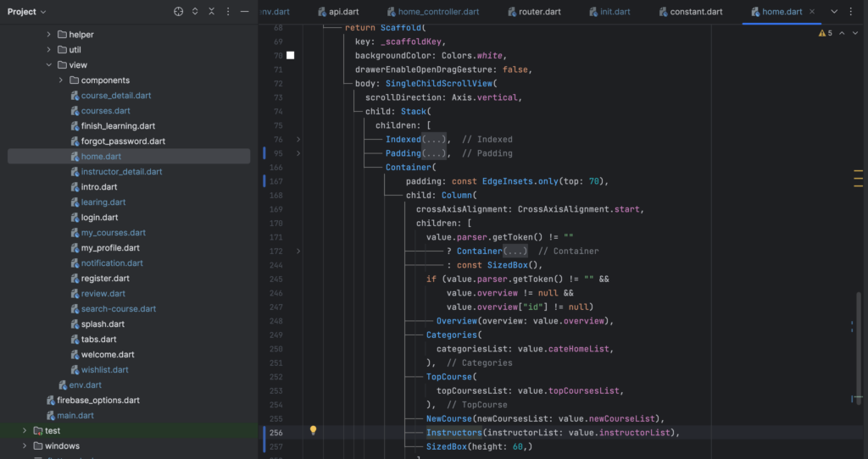868x459 pixels.
Task: Switch to constant.dart editor tab
Action: pyautogui.click(x=690, y=12)
